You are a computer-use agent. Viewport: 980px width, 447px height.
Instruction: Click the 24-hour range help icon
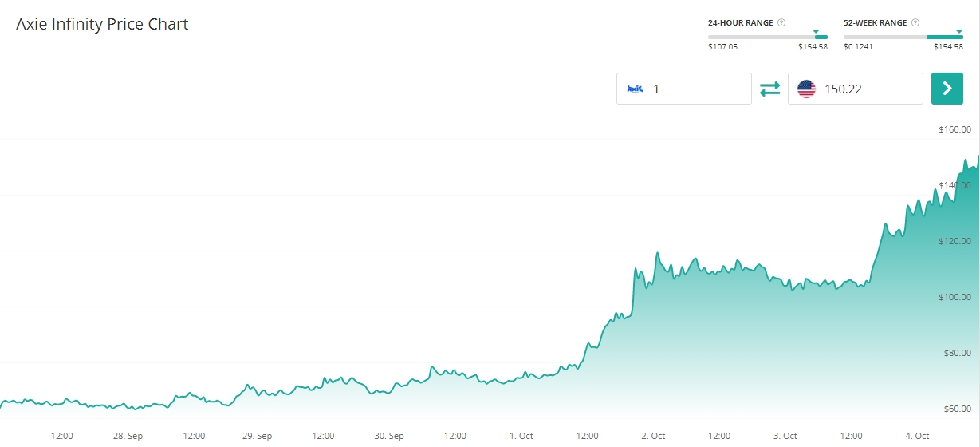point(781,22)
